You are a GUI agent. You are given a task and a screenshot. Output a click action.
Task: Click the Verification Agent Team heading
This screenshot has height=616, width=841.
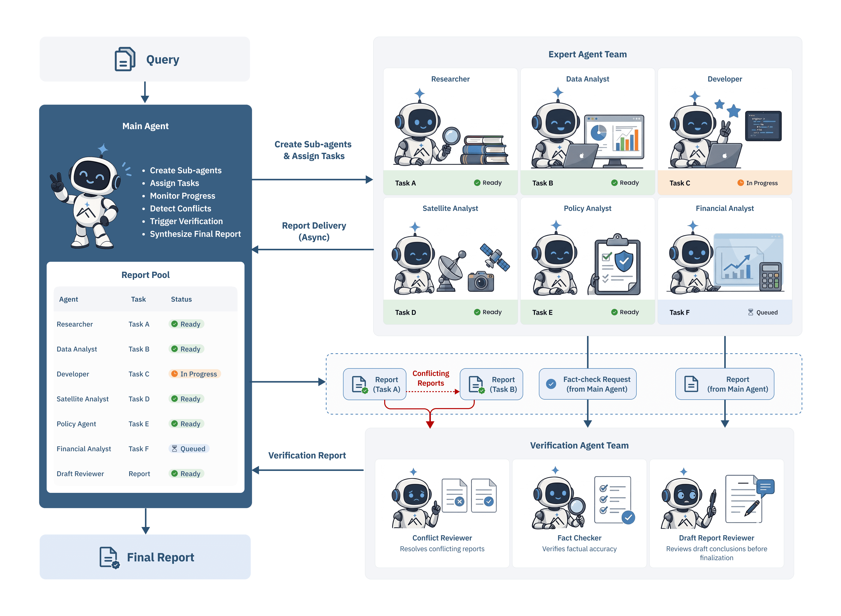pos(579,445)
